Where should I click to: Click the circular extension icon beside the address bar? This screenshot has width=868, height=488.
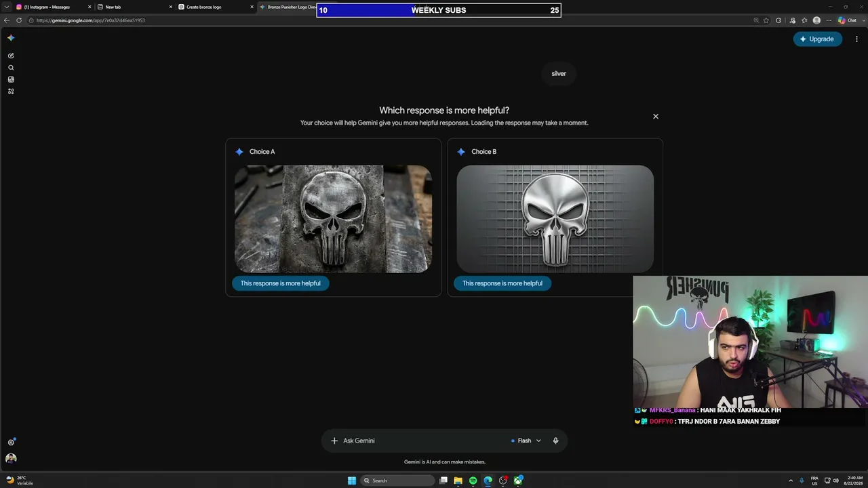pyautogui.click(x=778, y=20)
